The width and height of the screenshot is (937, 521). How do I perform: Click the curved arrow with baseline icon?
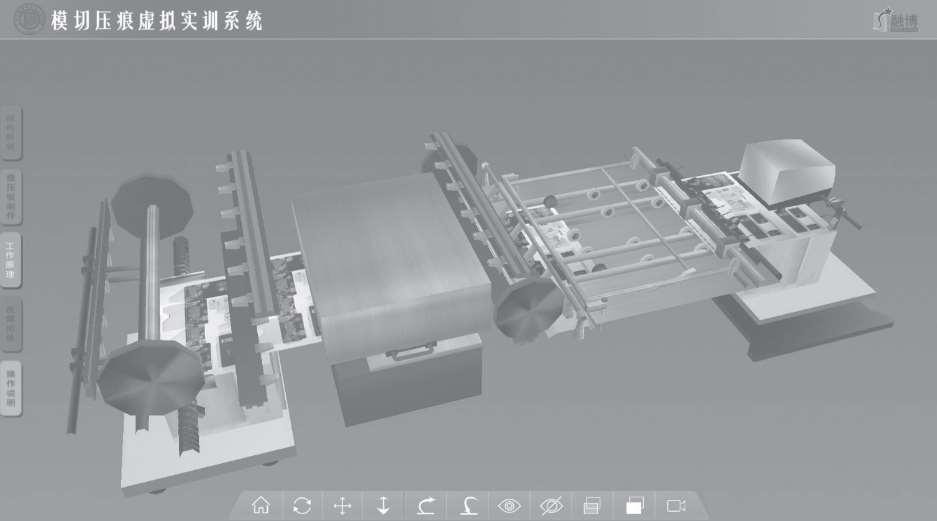click(x=468, y=507)
